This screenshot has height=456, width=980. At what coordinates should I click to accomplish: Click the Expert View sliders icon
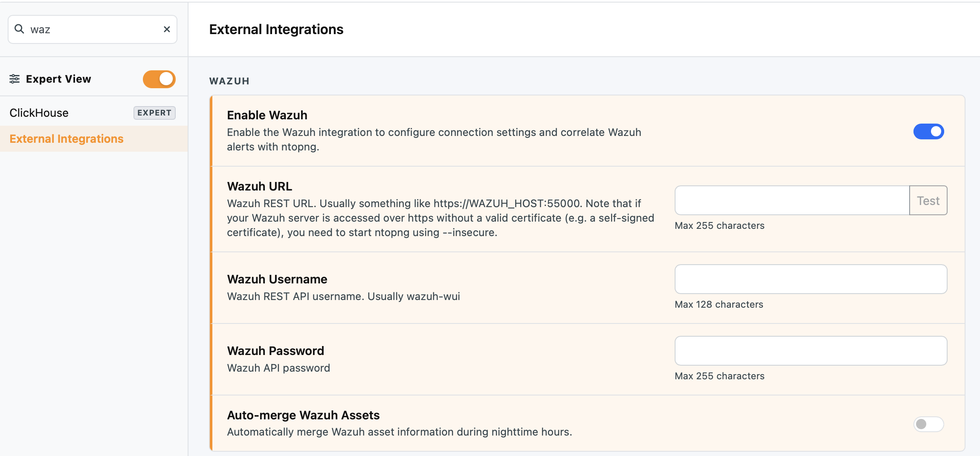point(14,79)
